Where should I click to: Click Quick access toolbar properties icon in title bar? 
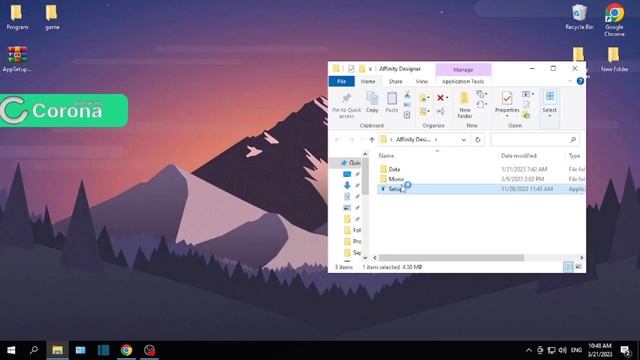point(351,69)
